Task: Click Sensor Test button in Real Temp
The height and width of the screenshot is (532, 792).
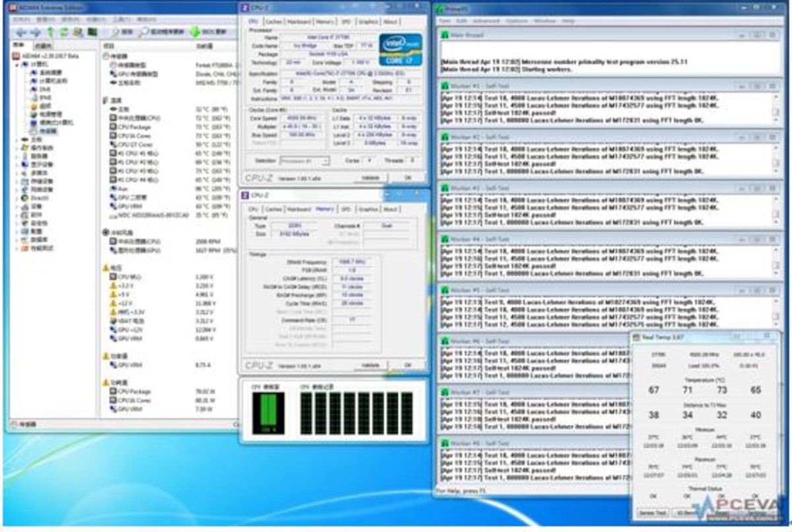Action: pos(651,512)
